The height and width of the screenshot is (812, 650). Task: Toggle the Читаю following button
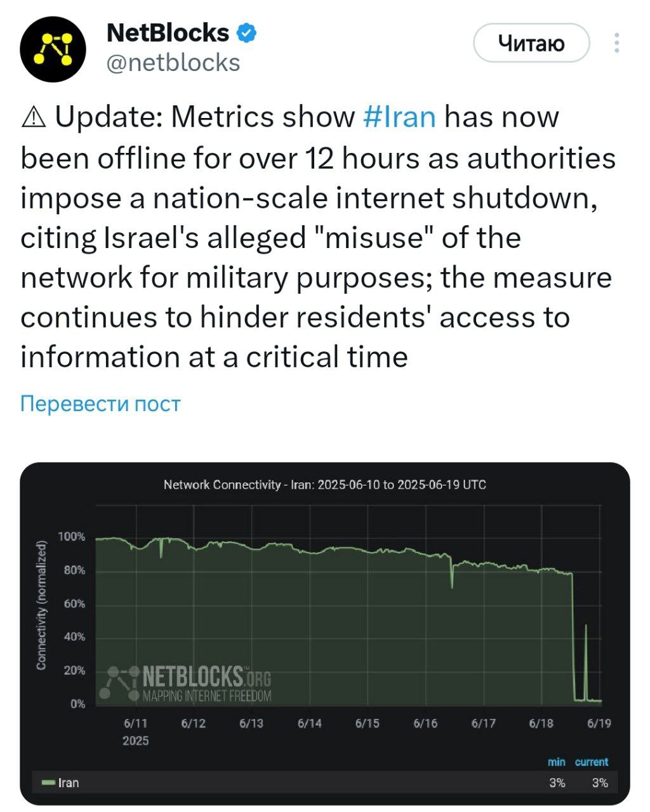tap(531, 43)
